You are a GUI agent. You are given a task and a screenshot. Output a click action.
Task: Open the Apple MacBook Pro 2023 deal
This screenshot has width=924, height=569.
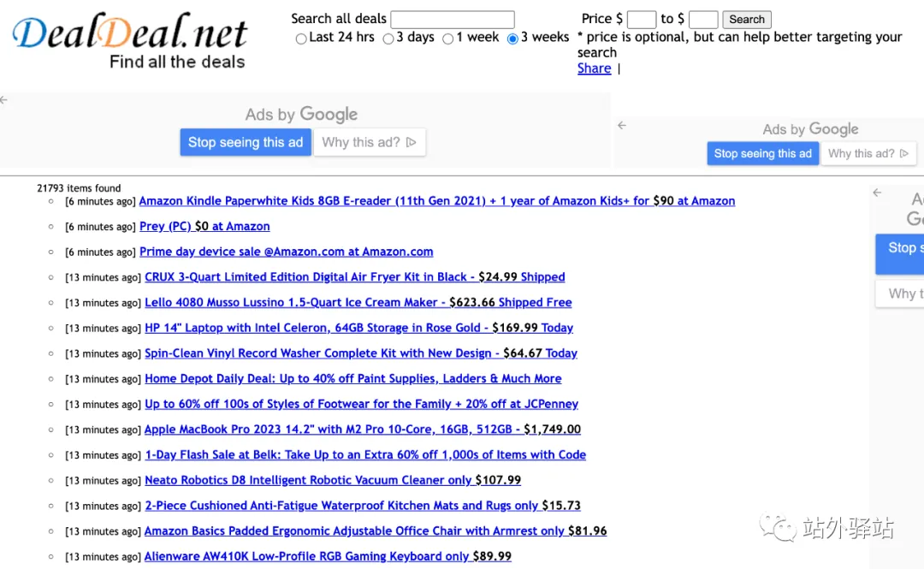tap(363, 430)
